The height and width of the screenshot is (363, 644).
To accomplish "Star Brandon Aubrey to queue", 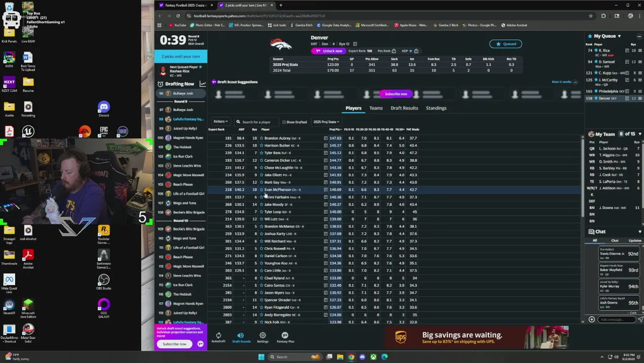I will tap(261, 138).
